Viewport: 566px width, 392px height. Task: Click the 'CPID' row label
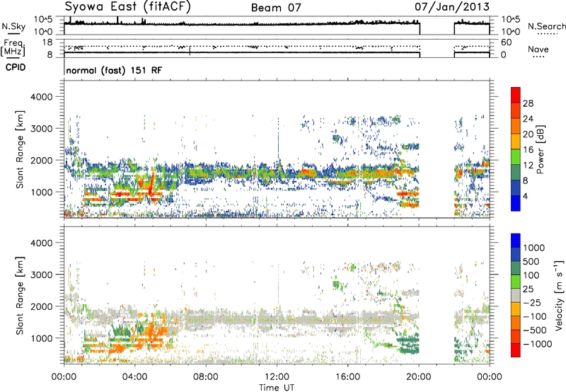pos(16,67)
